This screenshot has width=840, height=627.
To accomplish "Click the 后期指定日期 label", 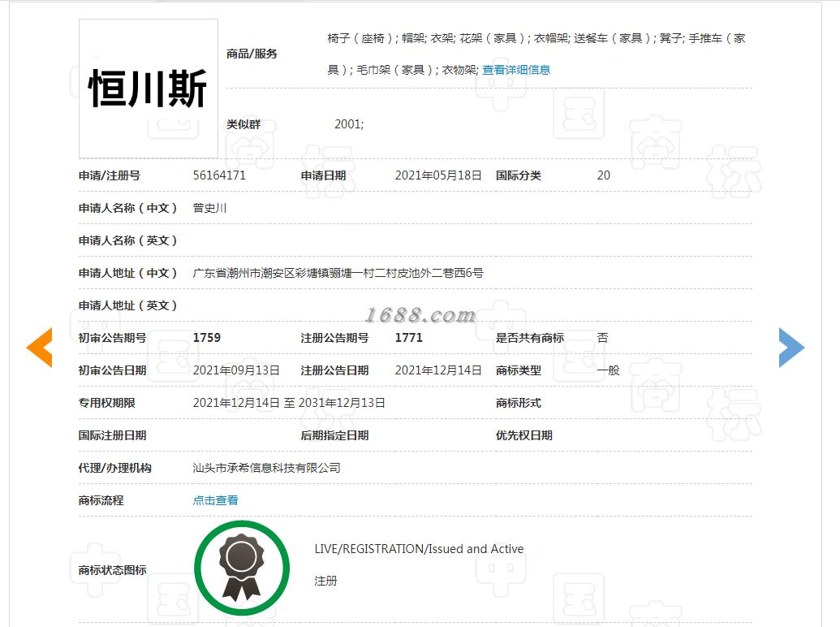I will pos(334,435).
